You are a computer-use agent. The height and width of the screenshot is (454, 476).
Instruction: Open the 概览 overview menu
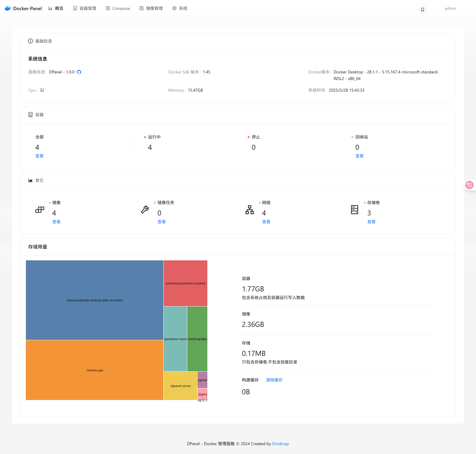(x=56, y=8)
